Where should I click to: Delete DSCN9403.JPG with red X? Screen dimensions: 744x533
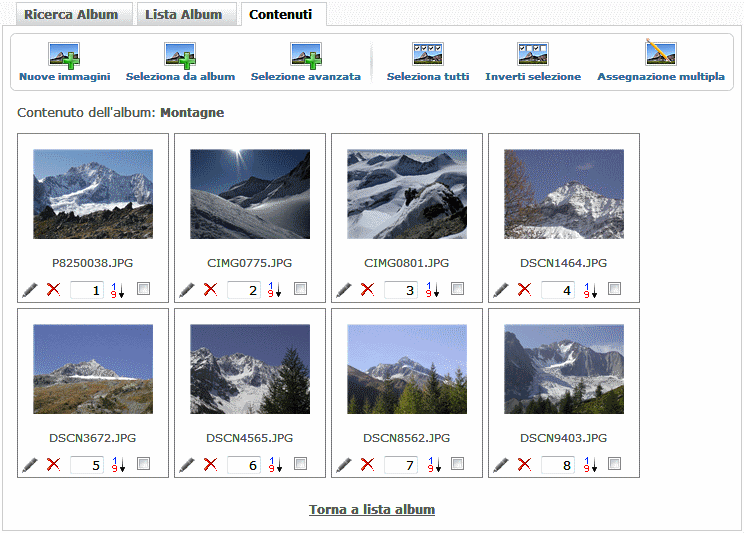tap(524, 465)
